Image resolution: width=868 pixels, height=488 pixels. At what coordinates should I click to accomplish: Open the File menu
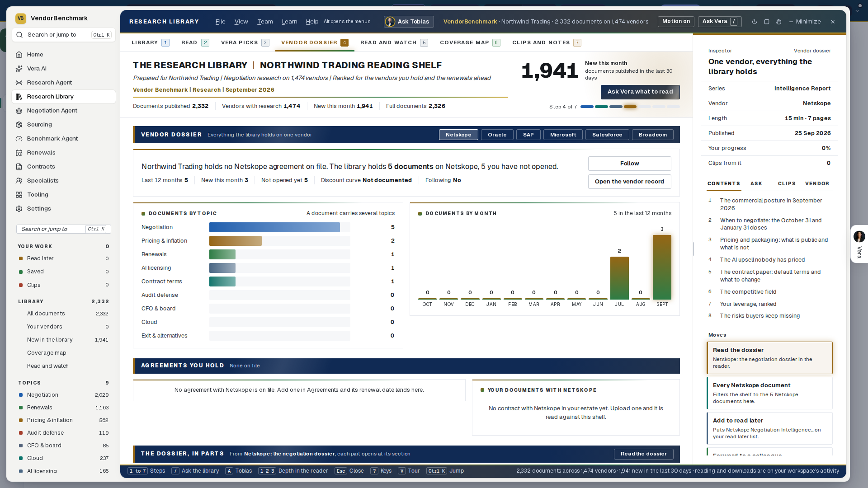[x=220, y=22]
